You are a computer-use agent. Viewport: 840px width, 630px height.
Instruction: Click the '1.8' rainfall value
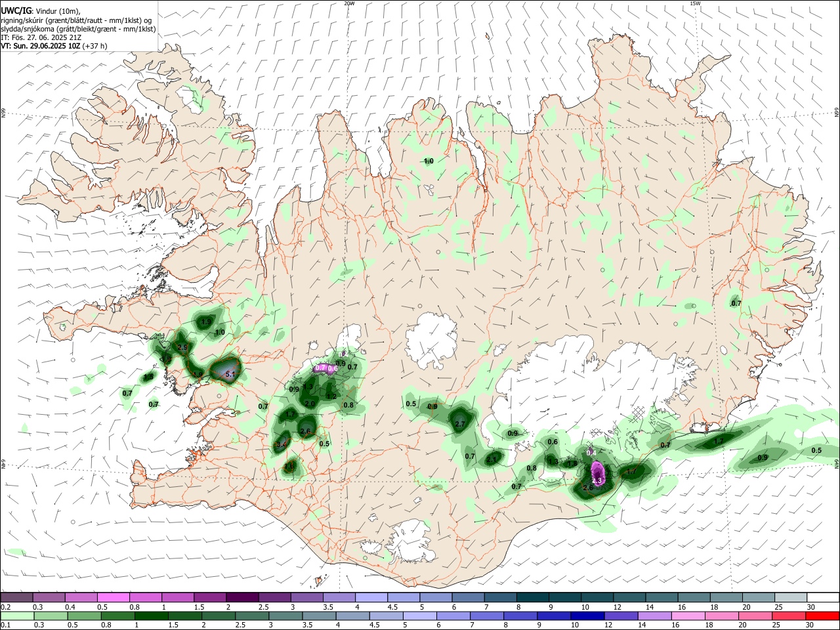coord(572,463)
